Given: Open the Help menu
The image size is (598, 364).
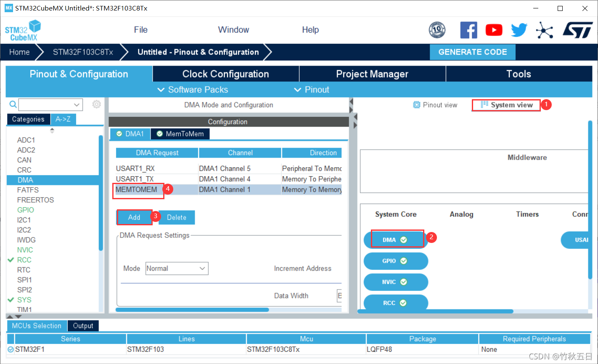Looking at the screenshot, I should [x=310, y=30].
